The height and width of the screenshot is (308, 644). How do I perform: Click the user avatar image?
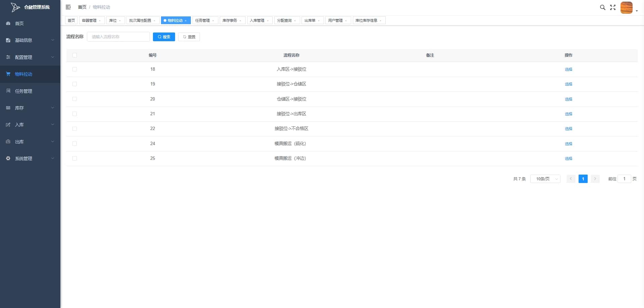tap(626, 7)
